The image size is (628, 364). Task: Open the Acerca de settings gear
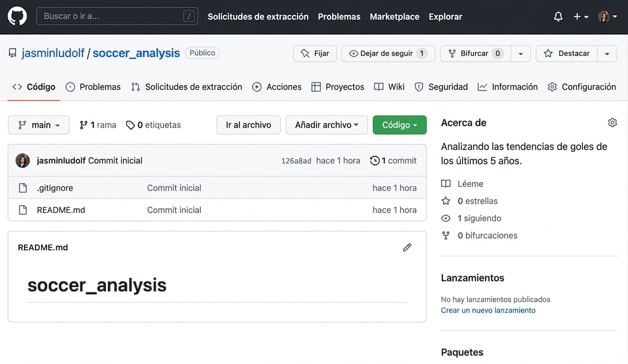click(612, 123)
